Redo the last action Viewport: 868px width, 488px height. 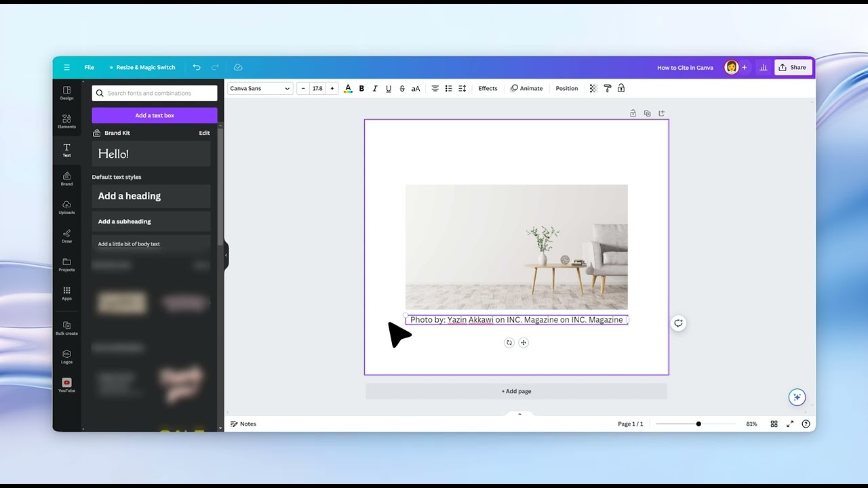pos(215,67)
